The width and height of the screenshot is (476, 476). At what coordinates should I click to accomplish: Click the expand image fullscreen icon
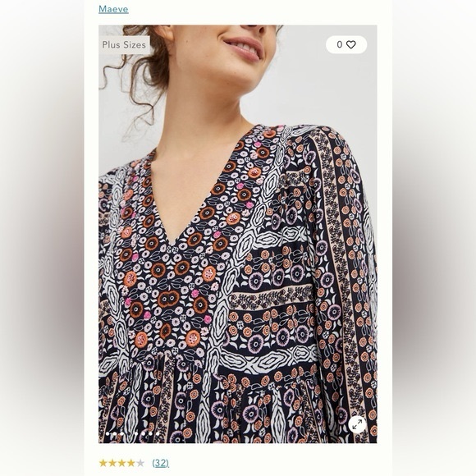(357, 424)
